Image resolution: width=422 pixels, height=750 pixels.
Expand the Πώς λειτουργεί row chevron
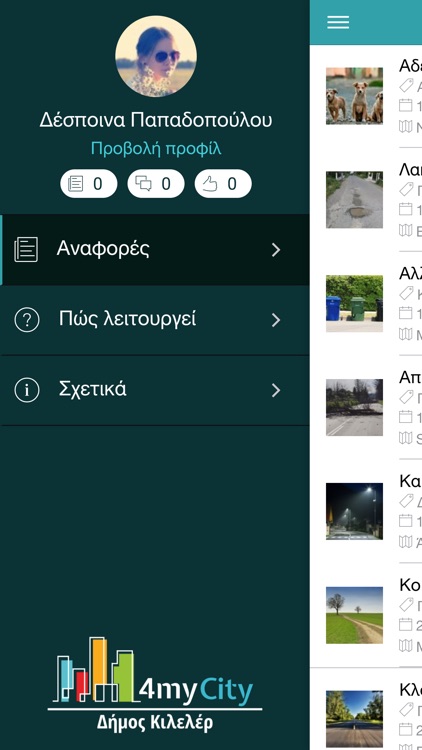(276, 320)
